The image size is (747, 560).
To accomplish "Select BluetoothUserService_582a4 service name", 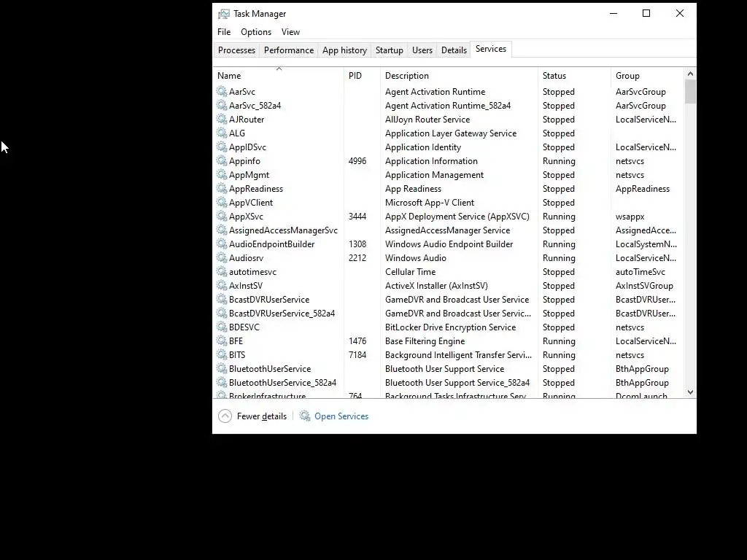I will click(x=282, y=382).
